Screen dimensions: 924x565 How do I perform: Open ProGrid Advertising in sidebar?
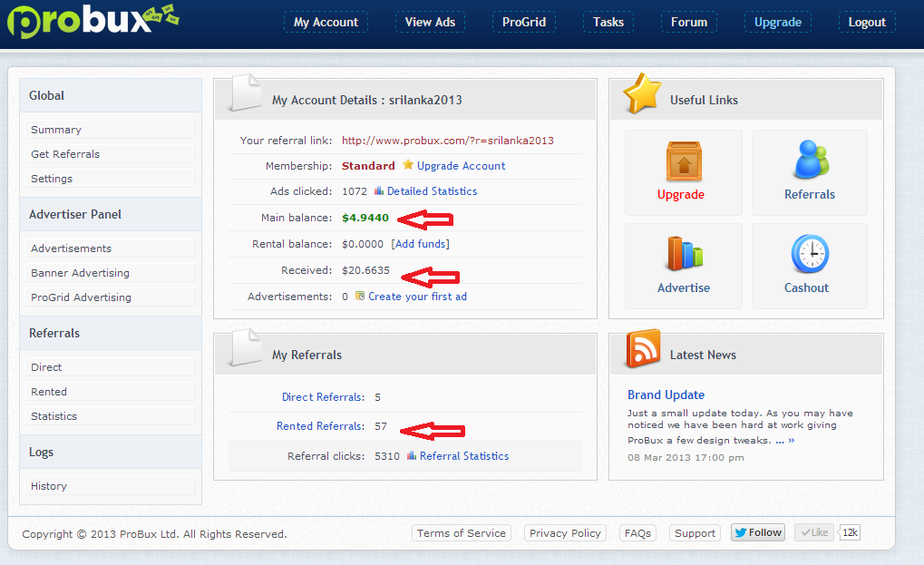coord(111,297)
